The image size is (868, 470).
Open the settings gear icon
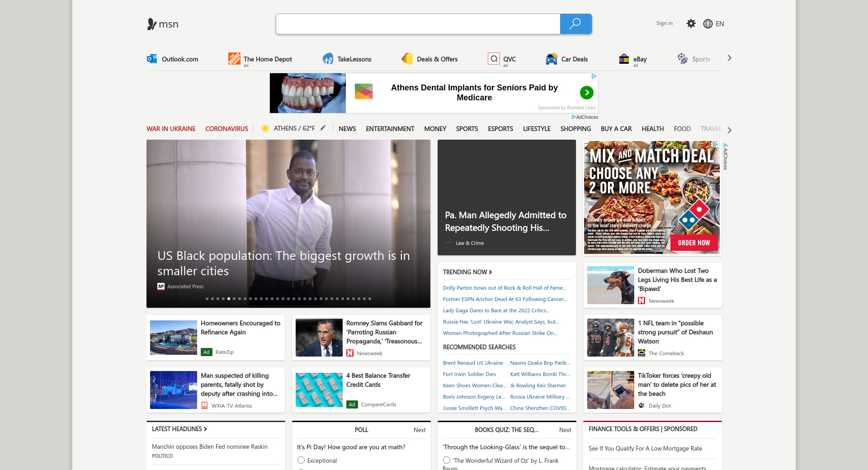(691, 23)
